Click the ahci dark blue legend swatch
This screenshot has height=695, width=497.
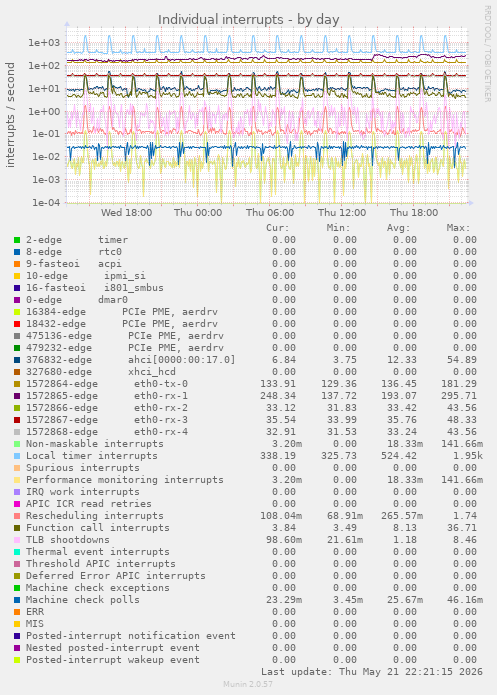[x=17, y=360]
